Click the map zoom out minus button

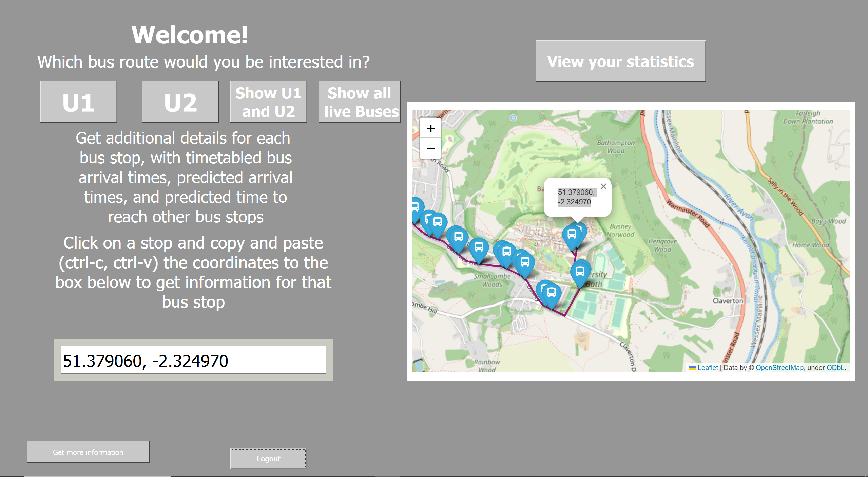click(x=430, y=149)
